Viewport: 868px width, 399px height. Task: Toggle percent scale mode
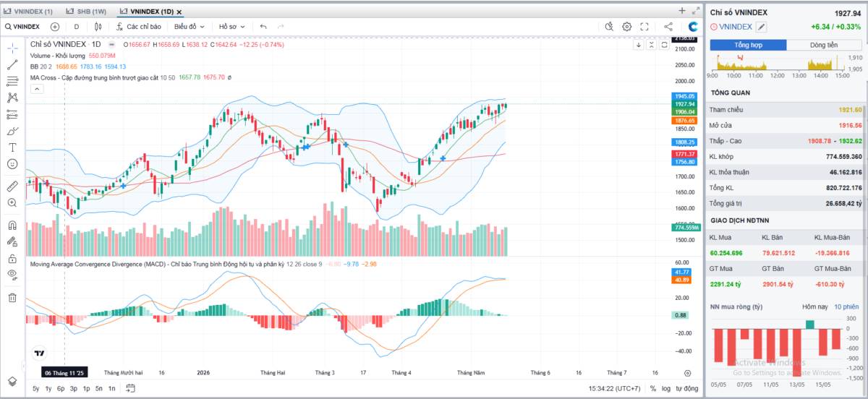tap(653, 389)
